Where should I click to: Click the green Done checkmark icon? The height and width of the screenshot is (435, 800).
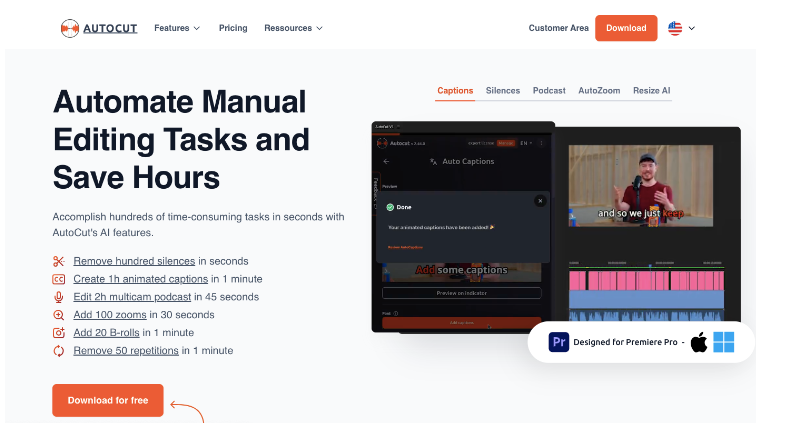390,207
